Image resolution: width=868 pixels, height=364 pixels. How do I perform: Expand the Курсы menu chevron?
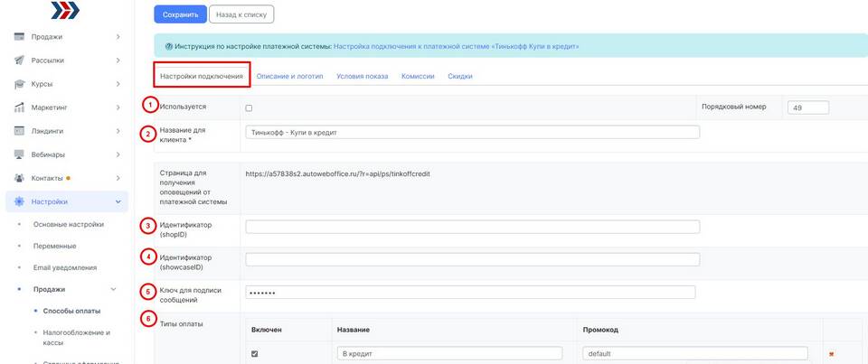(x=118, y=84)
